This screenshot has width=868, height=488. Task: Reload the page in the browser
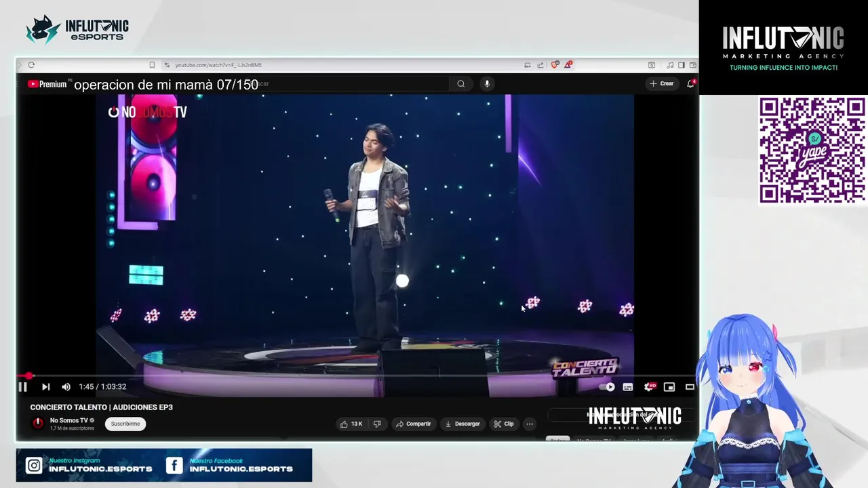(x=31, y=65)
